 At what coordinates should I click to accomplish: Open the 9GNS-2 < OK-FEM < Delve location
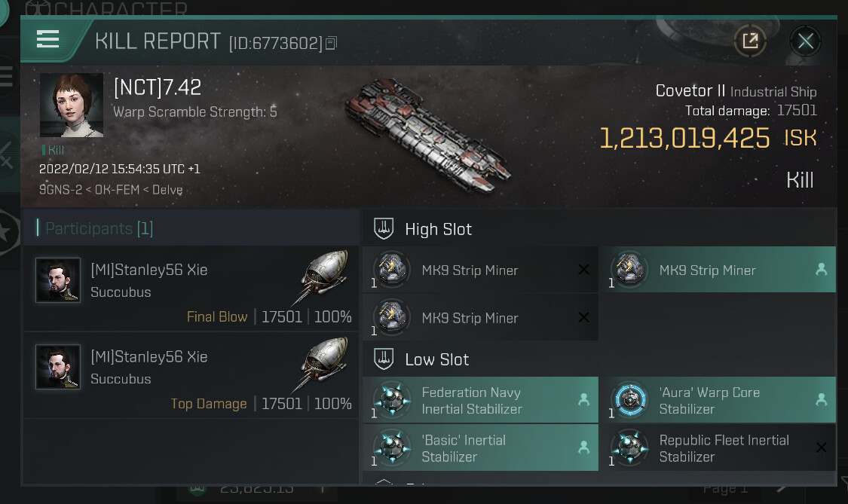pos(112,190)
